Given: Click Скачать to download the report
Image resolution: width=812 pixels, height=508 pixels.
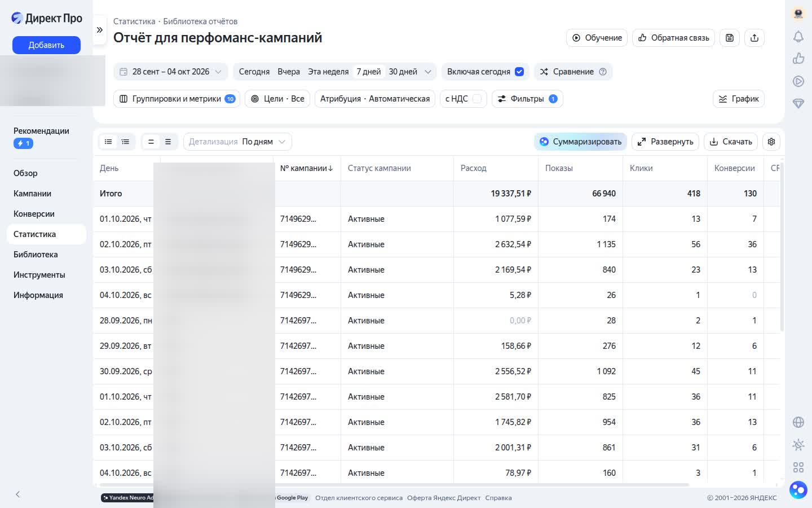Looking at the screenshot, I should point(731,142).
